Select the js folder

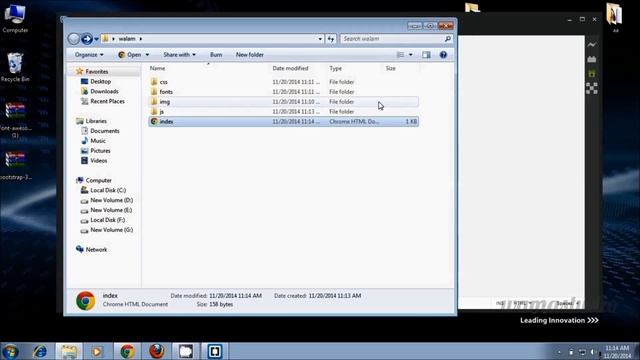pyautogui.click(x=284, y=111)
